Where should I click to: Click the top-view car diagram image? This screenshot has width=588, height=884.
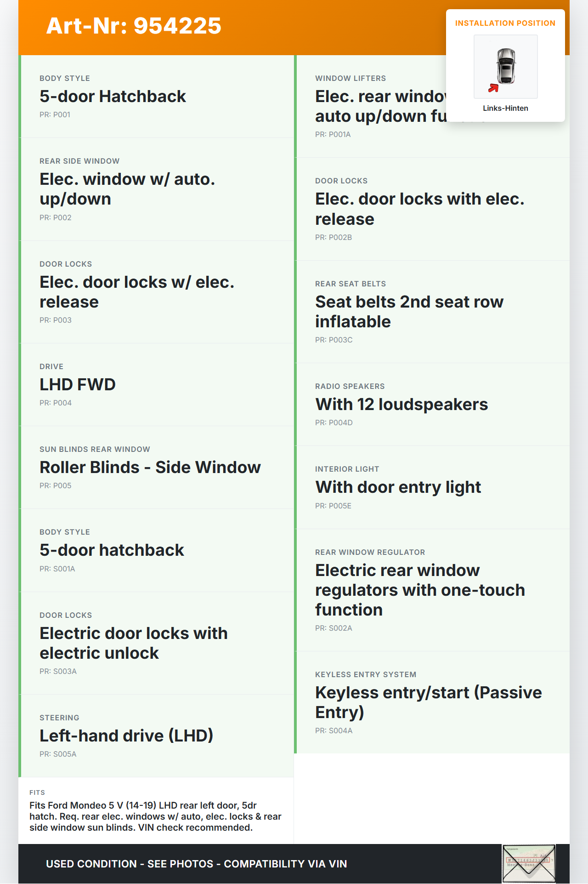tap(505, 66)
